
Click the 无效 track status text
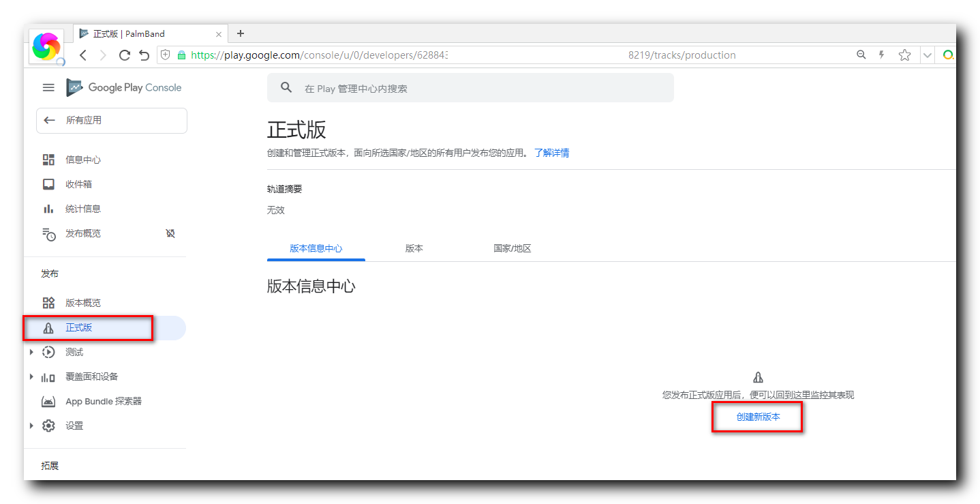pyautogui.click(x=276, y=210)
